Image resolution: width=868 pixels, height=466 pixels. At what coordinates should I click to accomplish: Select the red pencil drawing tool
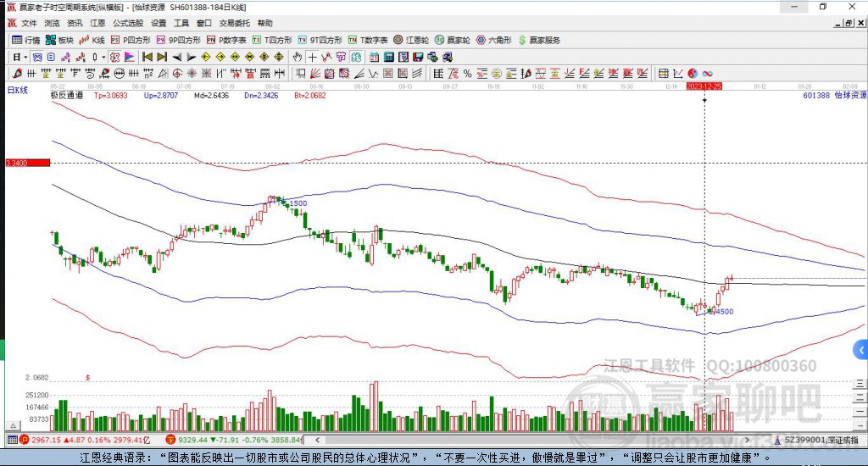[x=17, y=73]
